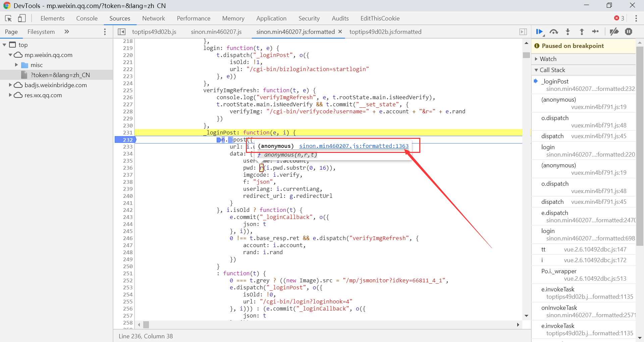Expand the res.wx.qq.com domain node
Image resolution: width=644 pixels, height=342 pixels.
10,95
